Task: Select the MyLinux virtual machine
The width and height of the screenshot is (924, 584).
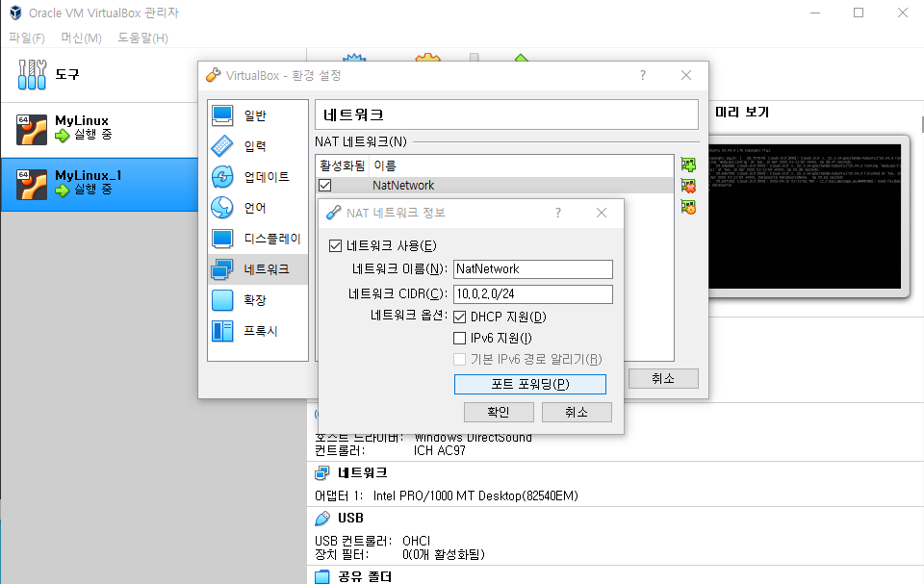Action: pyautogui.click(x=99, y=129)
